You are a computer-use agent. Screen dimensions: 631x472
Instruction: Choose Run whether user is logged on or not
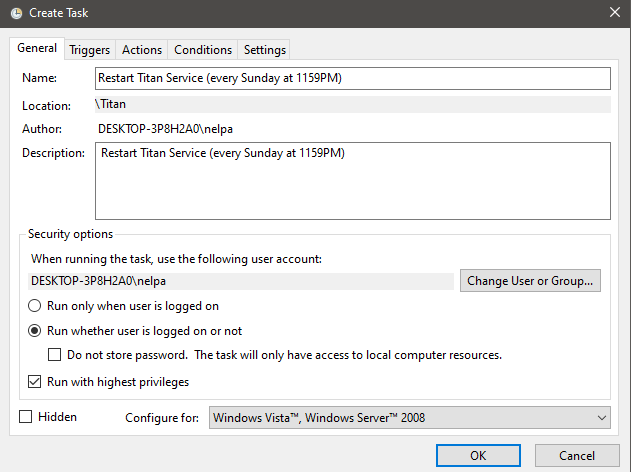[35, 331]
